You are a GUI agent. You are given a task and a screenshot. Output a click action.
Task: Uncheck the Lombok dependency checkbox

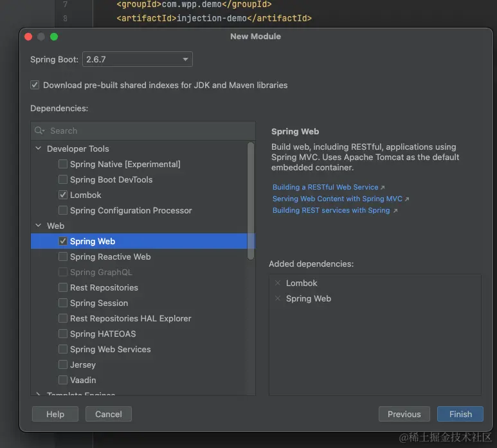tap(63, 195)
